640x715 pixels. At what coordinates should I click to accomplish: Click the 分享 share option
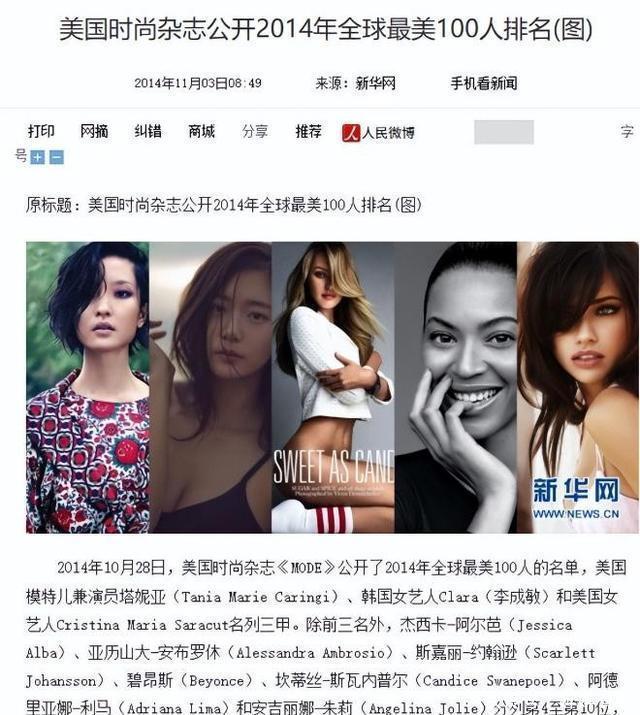[x=255, y=131]
